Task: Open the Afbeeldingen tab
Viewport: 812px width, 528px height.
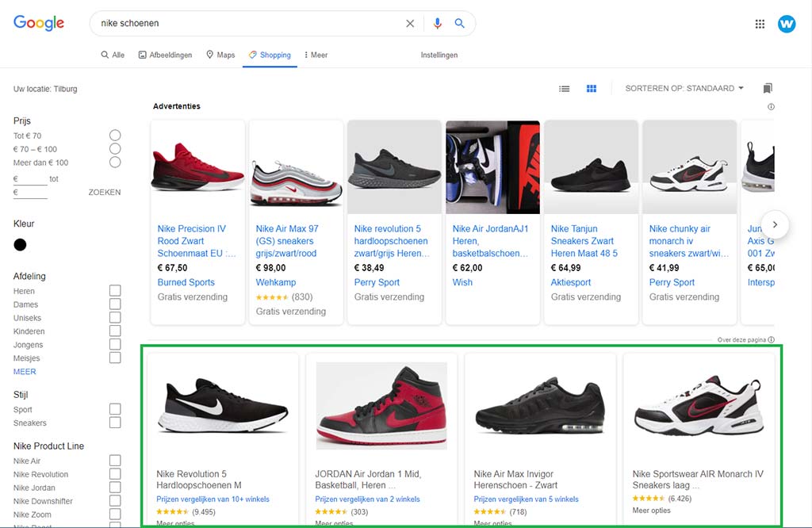Action: (x=165, y=55)
